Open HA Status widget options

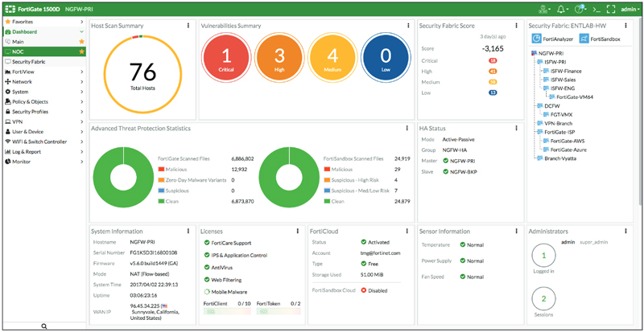(516, 129)
